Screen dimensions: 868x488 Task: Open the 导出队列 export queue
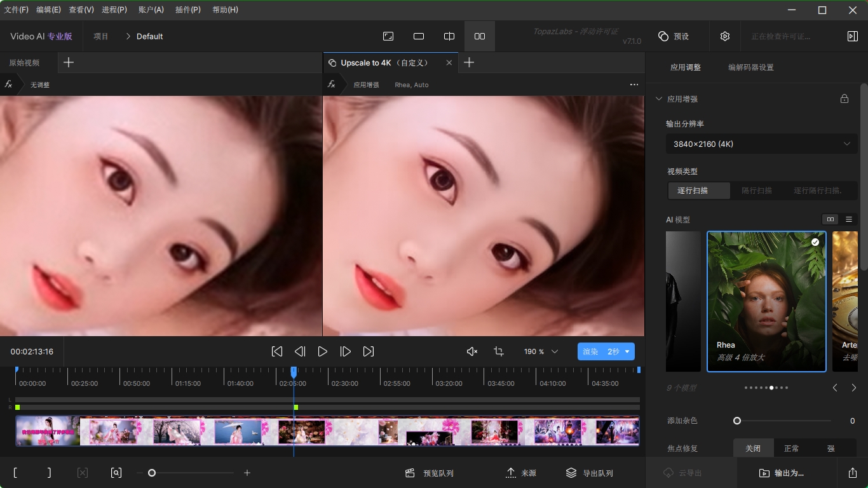pos(590,473)
